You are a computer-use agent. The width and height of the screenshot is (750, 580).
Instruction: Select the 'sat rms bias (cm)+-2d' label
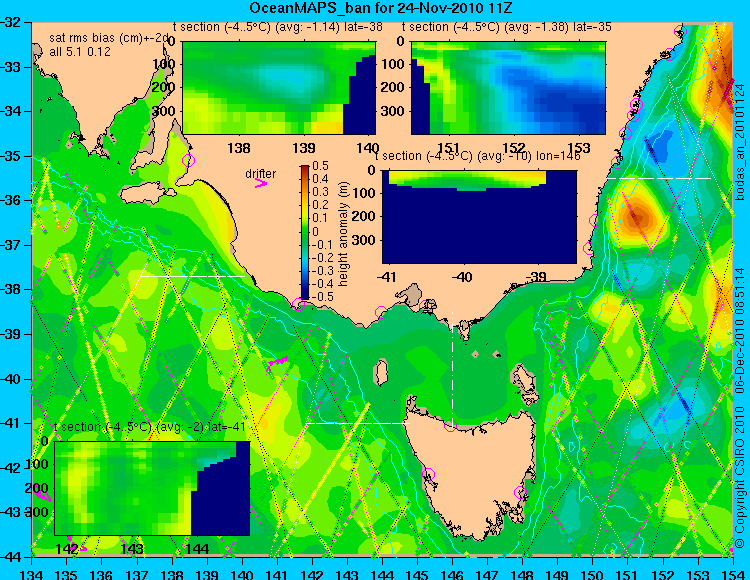pyautogui.click(x=110, y=38)
